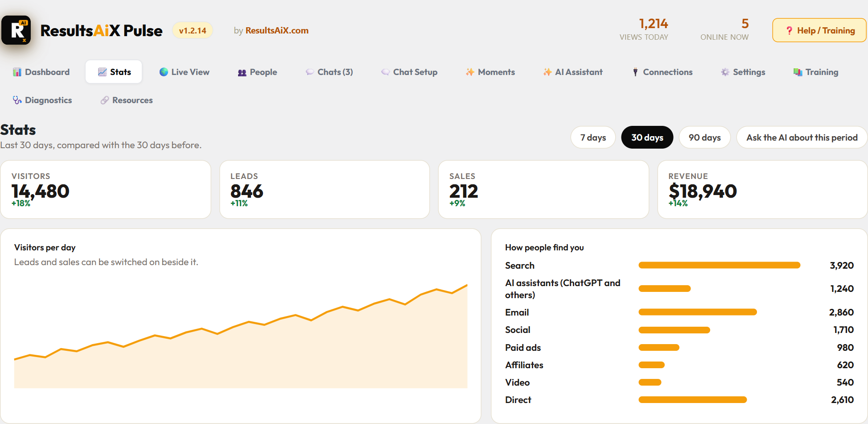This screenshot has width=868, height=424.
Task: Click the Revenue stat card
Action: click(x=762, y=190)
